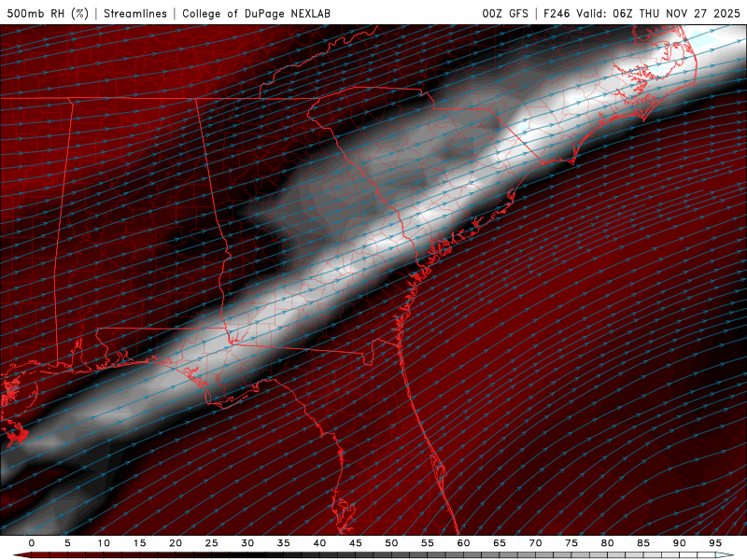747x560 pixels.
Task: Click the "500mb RH (%)" title text
Action: 49,13
